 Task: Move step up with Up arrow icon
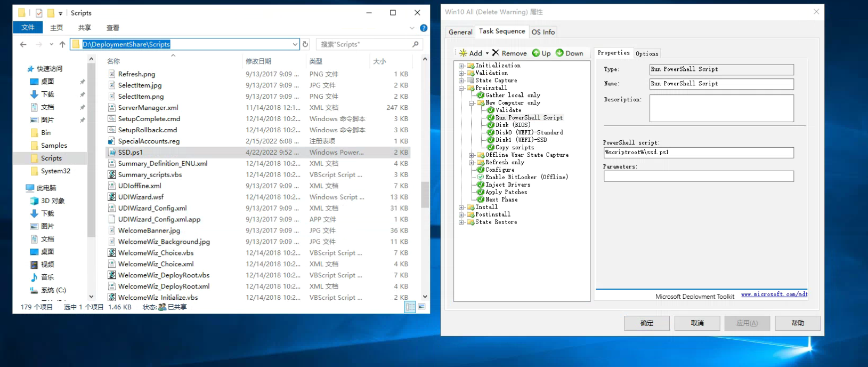[536, 53]
